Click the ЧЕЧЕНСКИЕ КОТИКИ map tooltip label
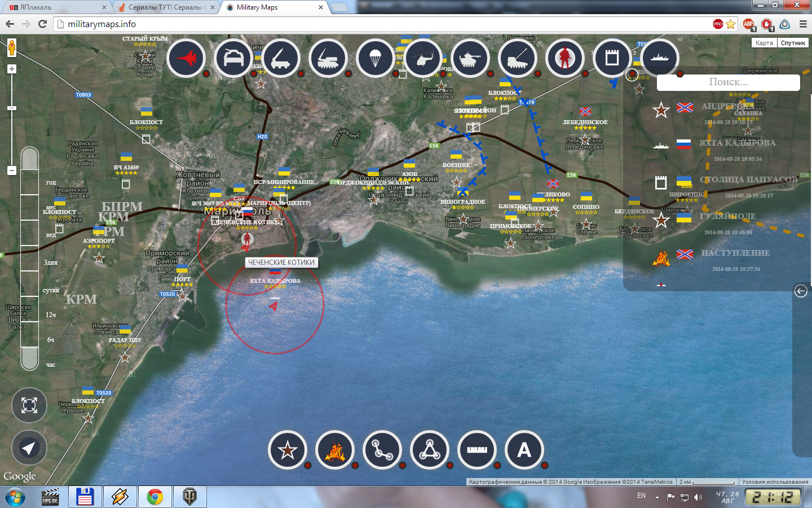812x508 pixels. (281, 262)
